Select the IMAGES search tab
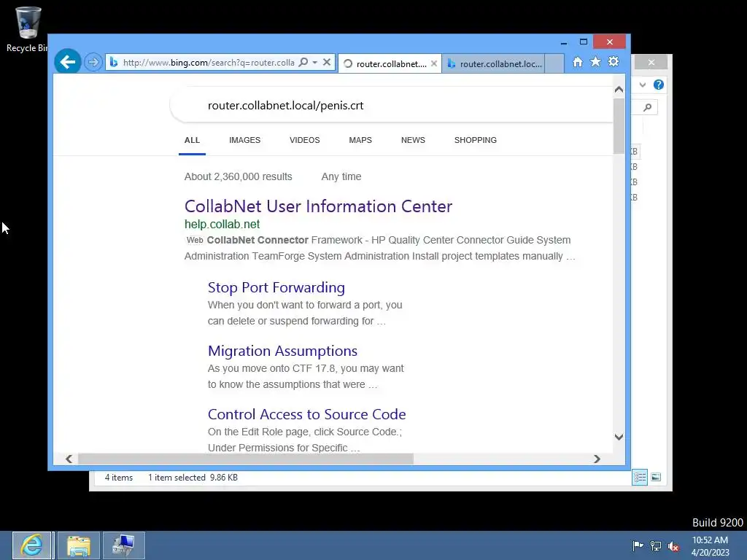The height and width of the screenshot is (560, 747). pyautogui.click(x=245, y=140)
